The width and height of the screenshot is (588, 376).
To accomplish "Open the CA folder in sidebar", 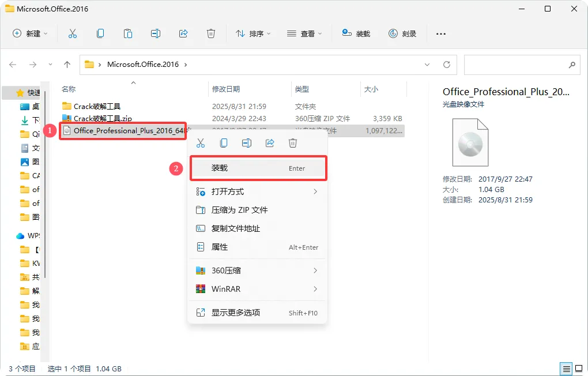I will (x=29, y=176).
